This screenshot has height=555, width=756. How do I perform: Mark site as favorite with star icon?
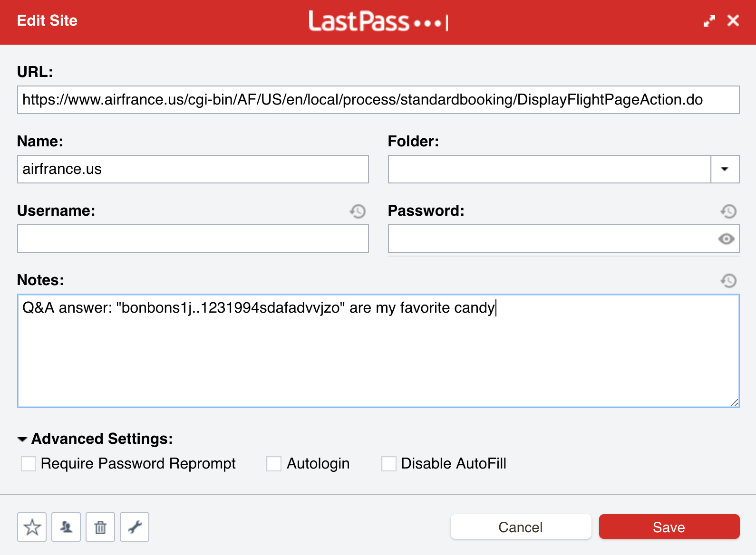coord(32,527)
